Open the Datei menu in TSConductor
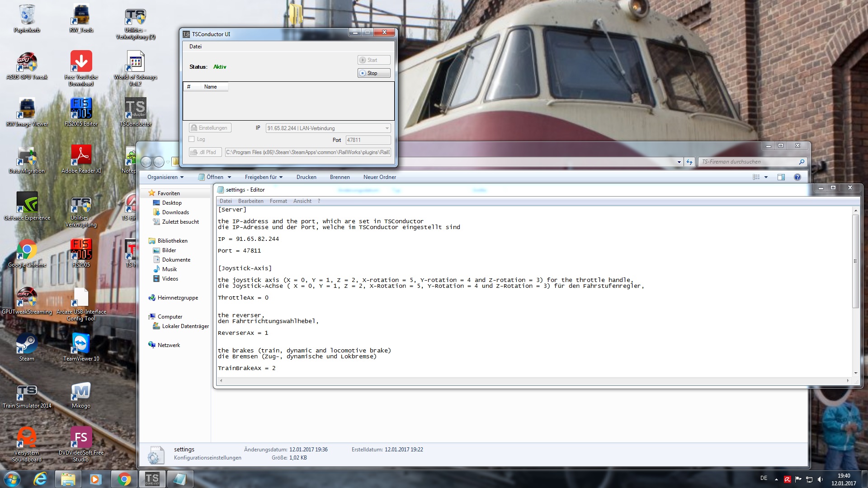868x488 pixels. coord(195,47)
